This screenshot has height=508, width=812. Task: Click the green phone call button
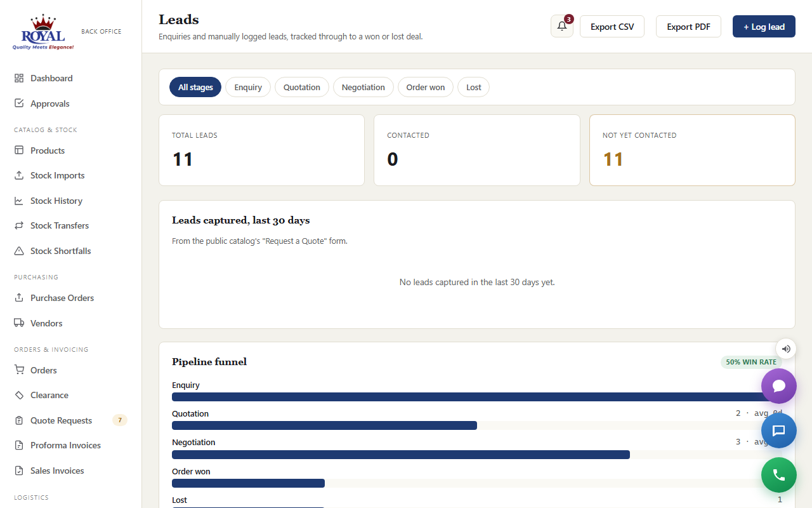coord(779,475)
